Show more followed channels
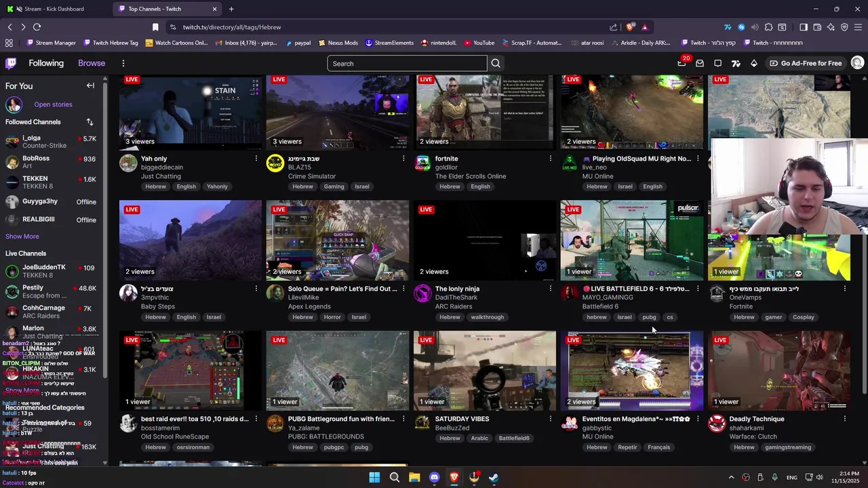The width and height of the screenshot is (868, 488). click(x=22, y=237)
